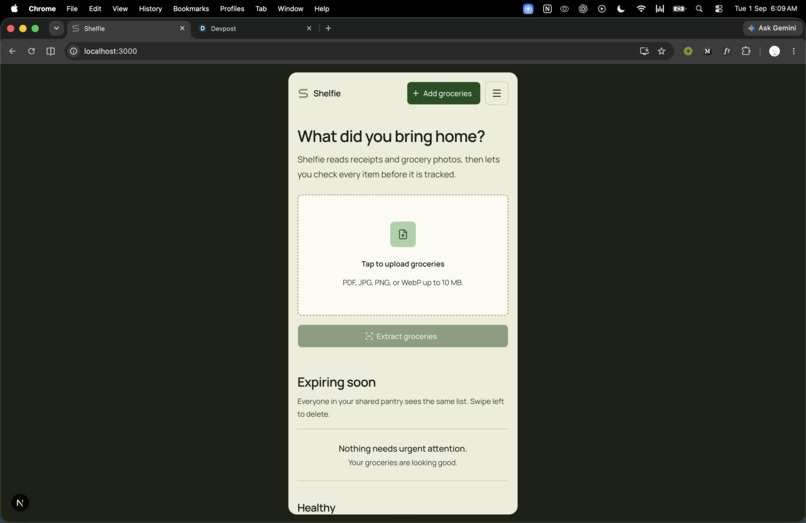The image size is (806, 523).
Task: Open the Window menu
Action: click(290, 8)
